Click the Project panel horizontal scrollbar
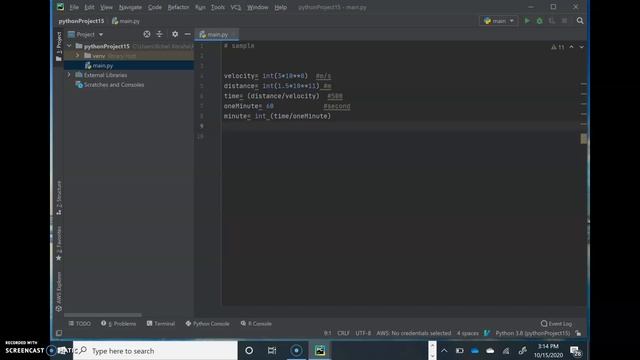This screenshot has height=360, width=640. 103,315
